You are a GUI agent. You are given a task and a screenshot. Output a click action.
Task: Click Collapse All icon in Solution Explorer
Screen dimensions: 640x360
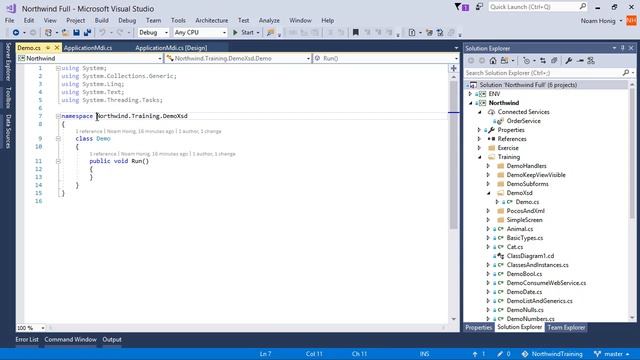(x=554, y=61)
